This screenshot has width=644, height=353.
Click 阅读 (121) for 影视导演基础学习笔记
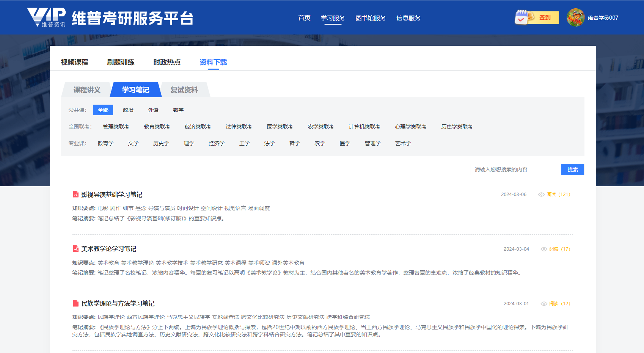coord(558,195)
